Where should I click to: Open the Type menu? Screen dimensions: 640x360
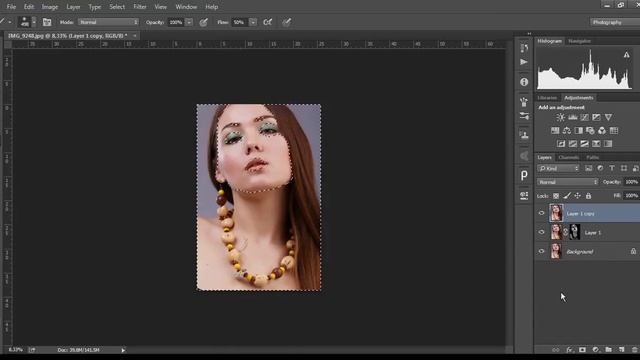[x=95, y=7]
